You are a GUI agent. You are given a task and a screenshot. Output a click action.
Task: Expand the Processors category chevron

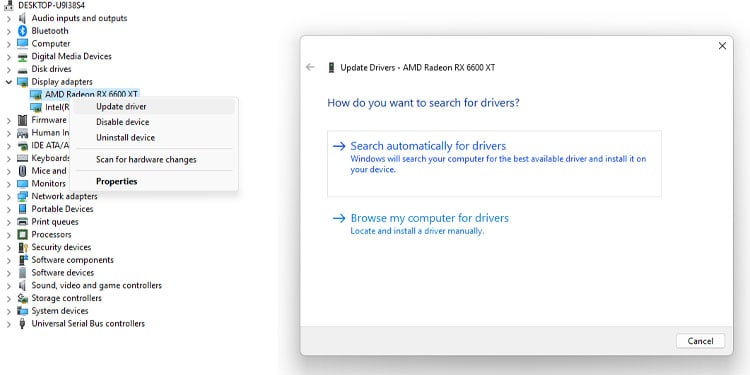click(x=9, y=235)
